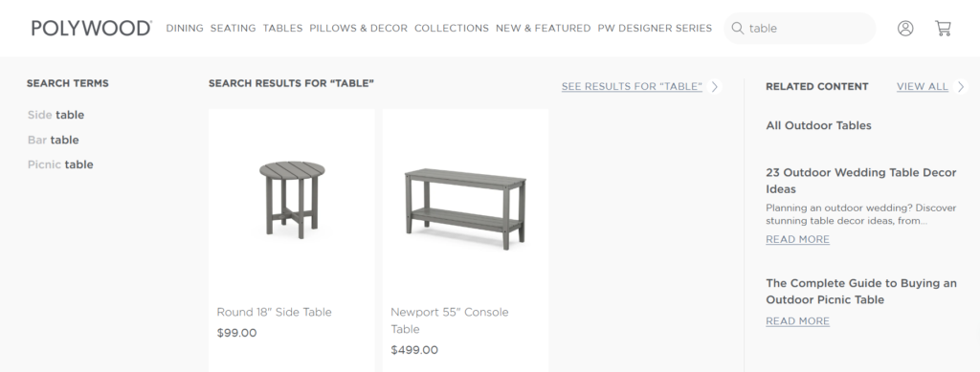Open the Tables menu
This screenshot has height=372, width=980.
[282, 28]
